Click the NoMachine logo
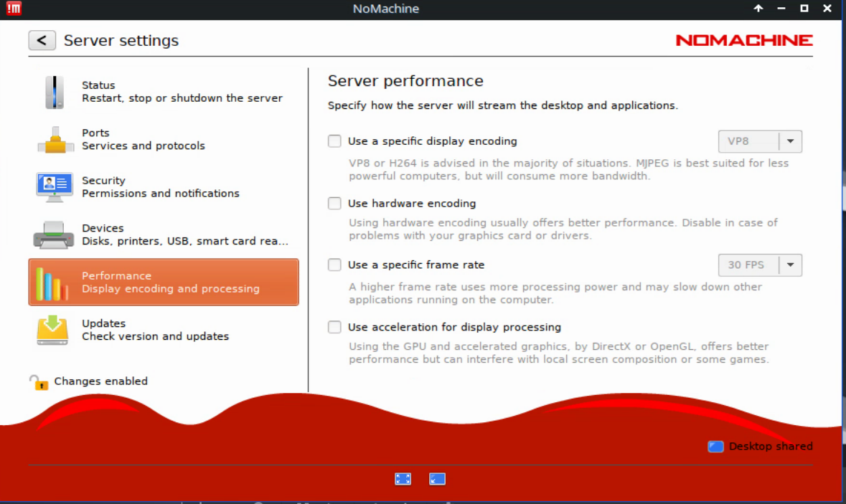The image size is (846, 504). tap(744, 40)
